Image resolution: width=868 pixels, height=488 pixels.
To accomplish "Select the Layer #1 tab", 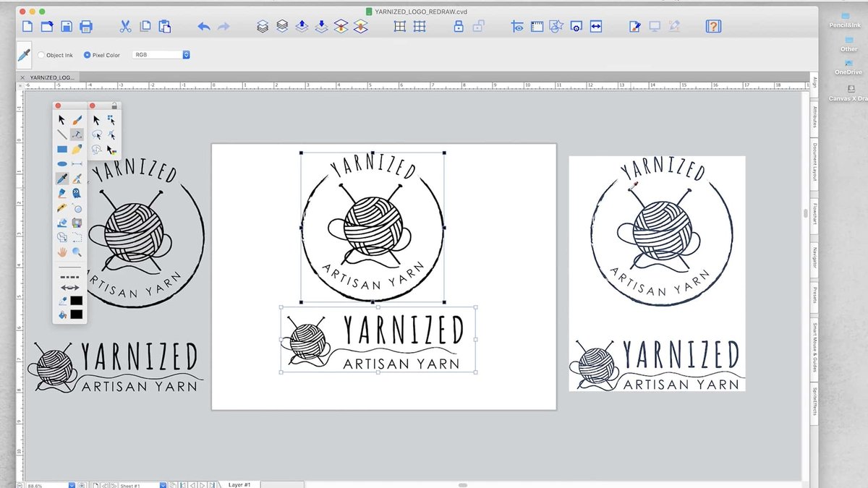I will (x=239, y=484).
